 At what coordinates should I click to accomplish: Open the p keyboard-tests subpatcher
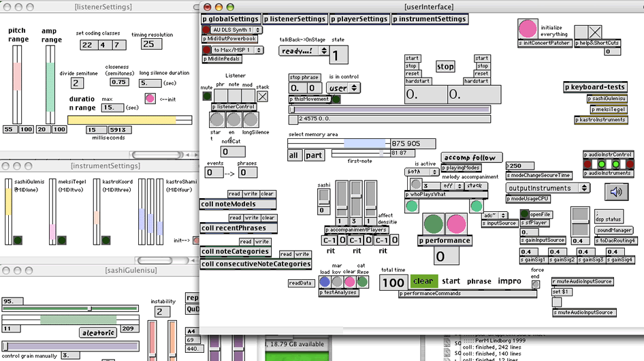coord(595,87)
